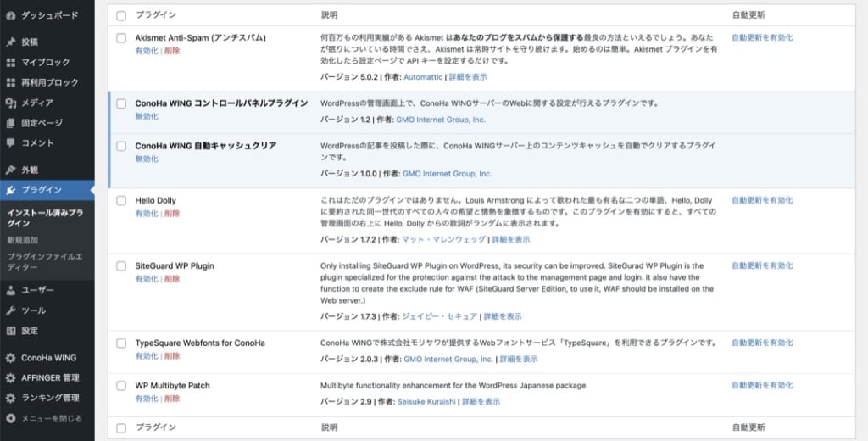Viewport: 868px width, 441px height.
Task: Open the 設定 menu item
Action: click(x=47, y=331)
